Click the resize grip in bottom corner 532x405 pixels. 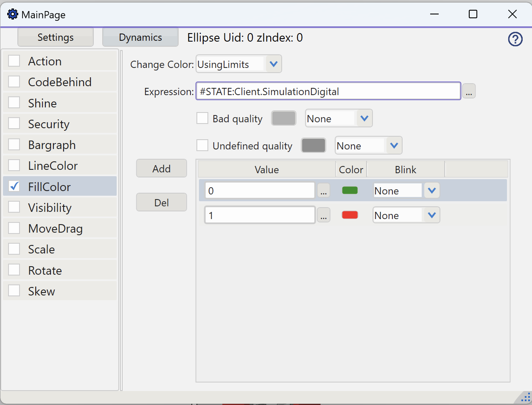pyautogui.click(x=525, y=398)
